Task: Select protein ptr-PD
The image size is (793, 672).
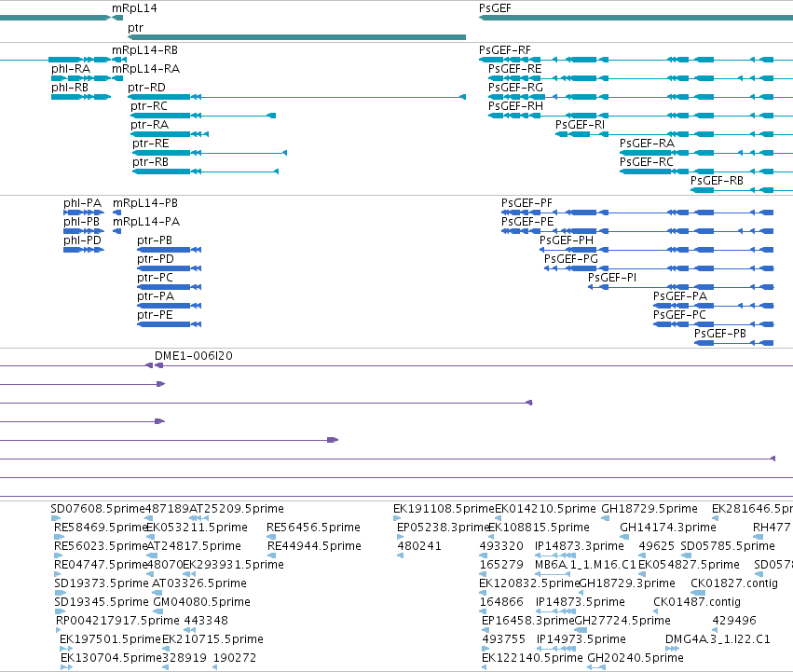Action: (170, 268)
